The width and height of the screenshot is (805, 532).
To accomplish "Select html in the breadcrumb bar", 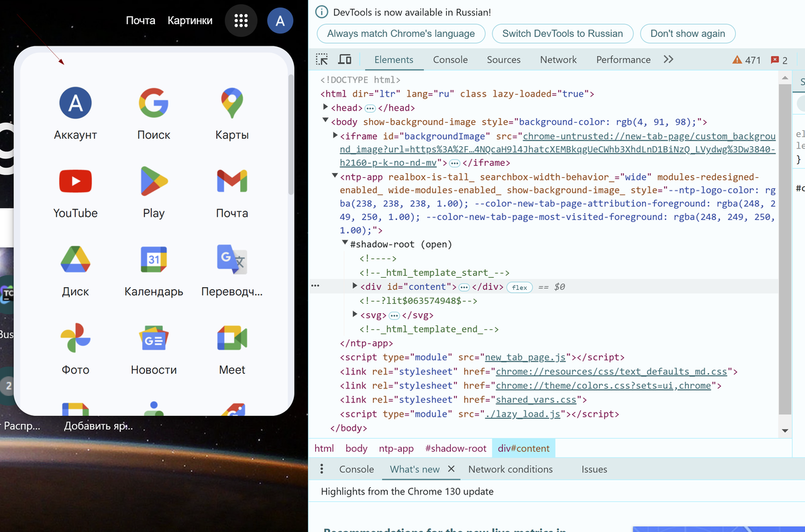I will pyautogui.click(x=324, y=448).
